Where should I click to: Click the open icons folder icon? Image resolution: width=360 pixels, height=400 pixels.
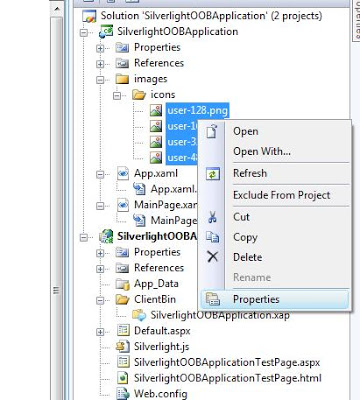pyautogui.click(x=139, y=95)
